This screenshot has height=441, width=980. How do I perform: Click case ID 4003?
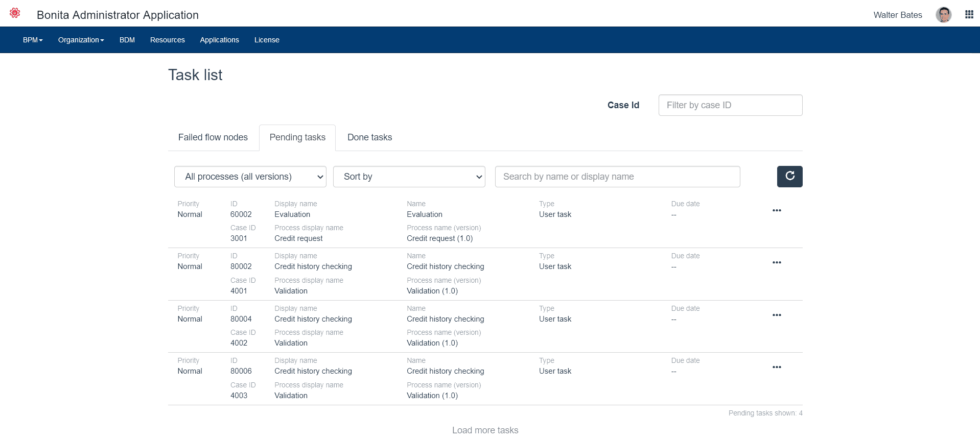click(x=239, y=396)
